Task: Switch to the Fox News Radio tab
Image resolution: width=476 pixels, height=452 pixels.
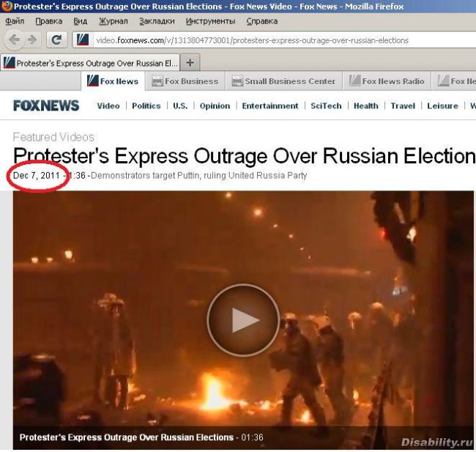Action: pos(387,81)
